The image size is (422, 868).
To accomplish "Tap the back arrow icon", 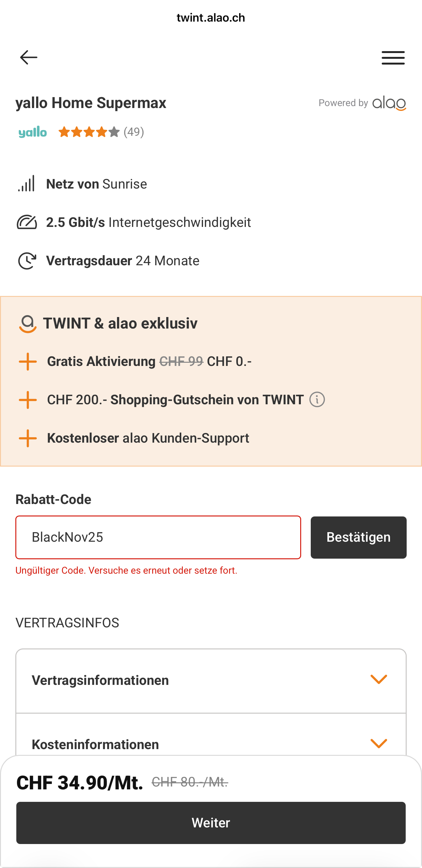I will point(29,58).
